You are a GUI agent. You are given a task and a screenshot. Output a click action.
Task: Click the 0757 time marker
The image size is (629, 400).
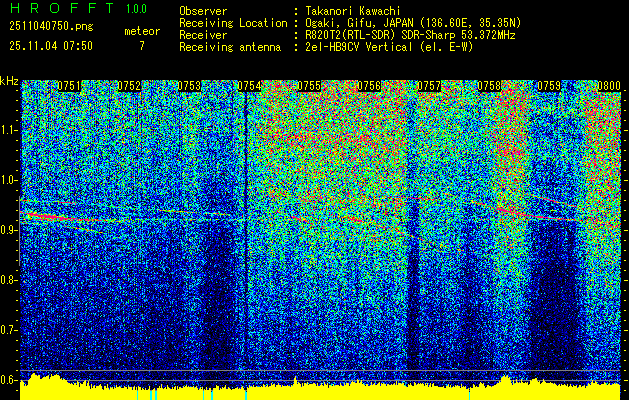click(x=429, y=86)
